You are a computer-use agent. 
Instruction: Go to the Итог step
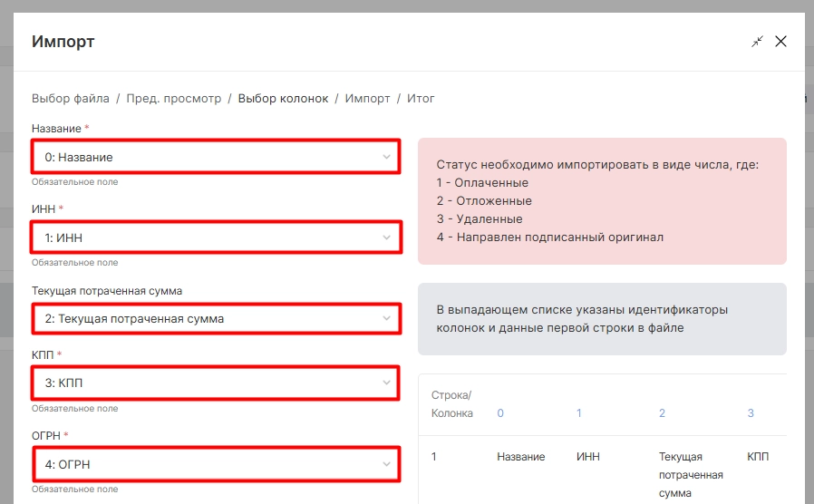coord(421,99)
